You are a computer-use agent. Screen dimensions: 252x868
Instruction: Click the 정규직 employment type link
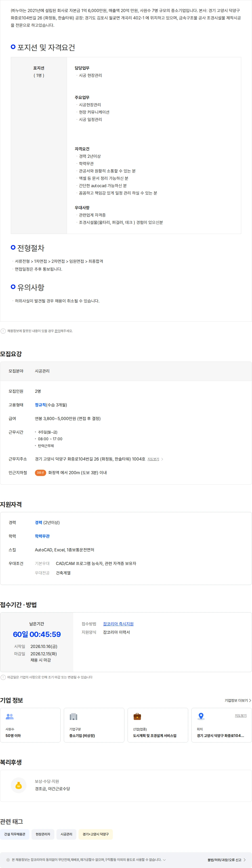tap(40, 405)
